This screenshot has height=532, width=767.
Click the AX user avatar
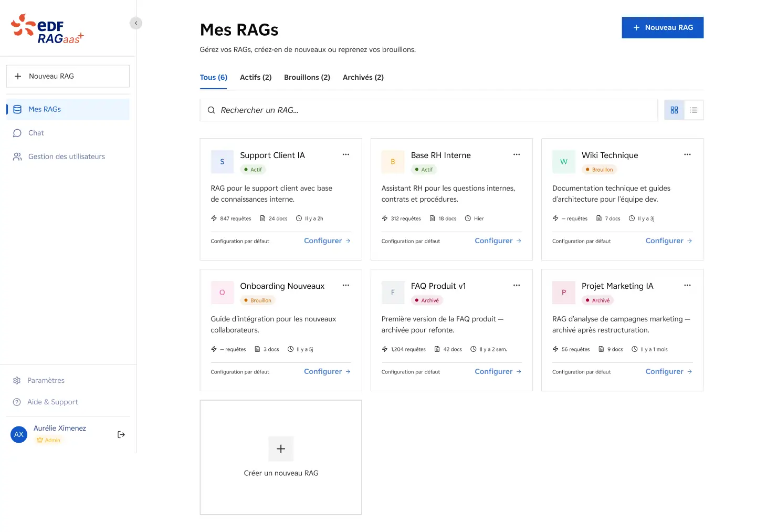click(x=19, y=434)
